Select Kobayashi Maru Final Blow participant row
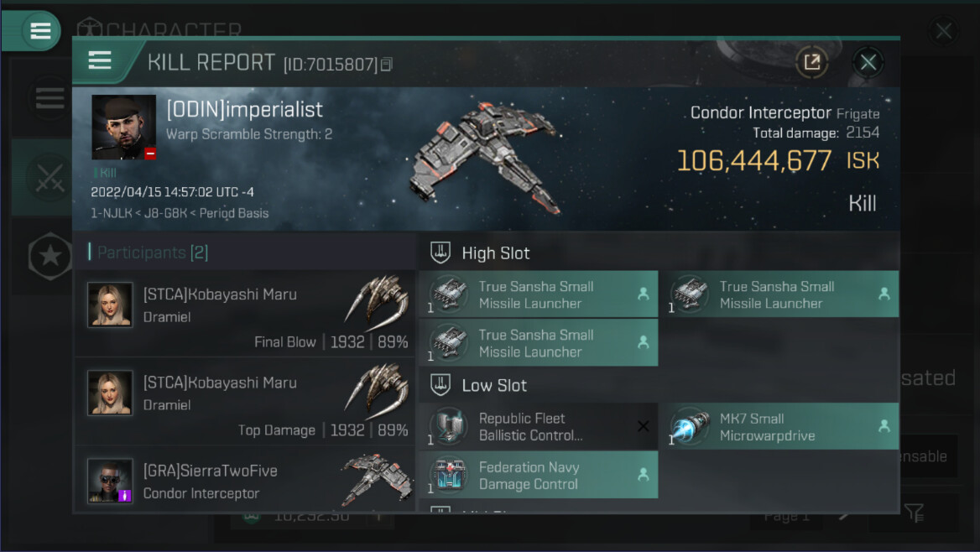The width and height of the screenshot is (980, 552). point(246,314)
